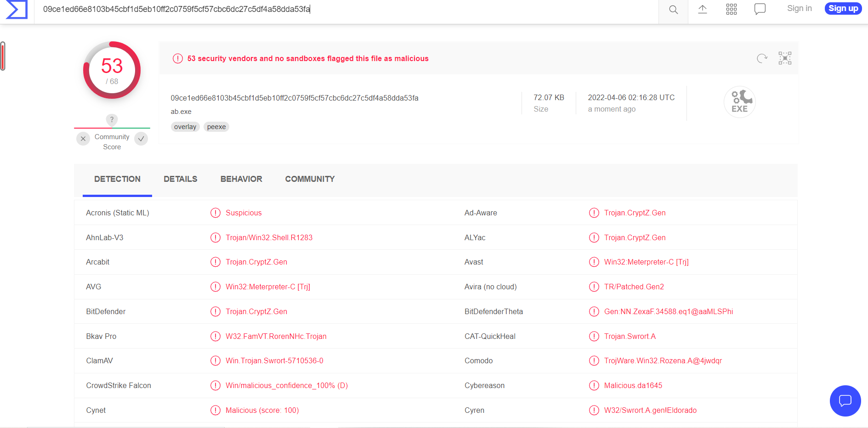Click the Community Score label

[112, 142]
